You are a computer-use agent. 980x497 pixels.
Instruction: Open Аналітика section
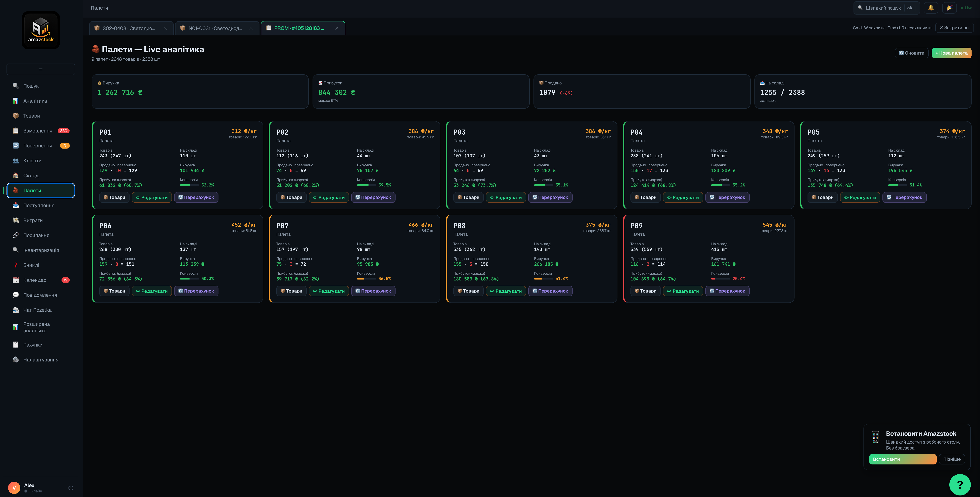(x=41, y=101)
